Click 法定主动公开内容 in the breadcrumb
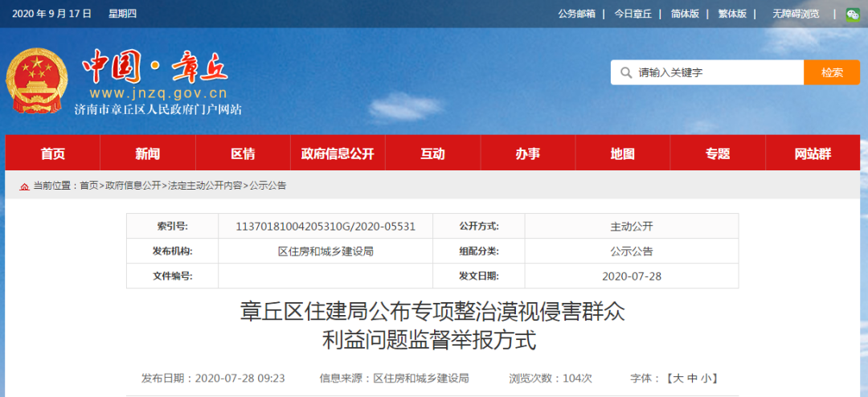The height and width of the screenshot is (397, 868). [x=205, y=186]
